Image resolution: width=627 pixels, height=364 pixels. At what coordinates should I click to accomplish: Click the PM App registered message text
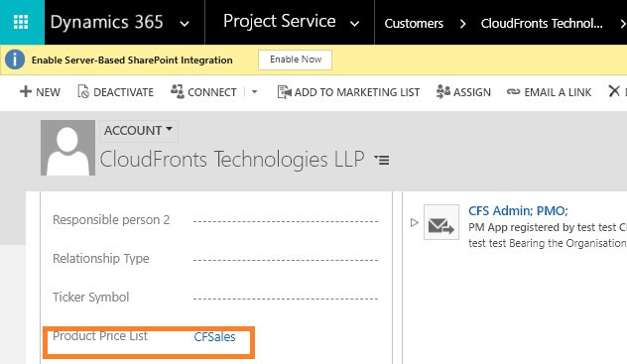click(547, 227)
